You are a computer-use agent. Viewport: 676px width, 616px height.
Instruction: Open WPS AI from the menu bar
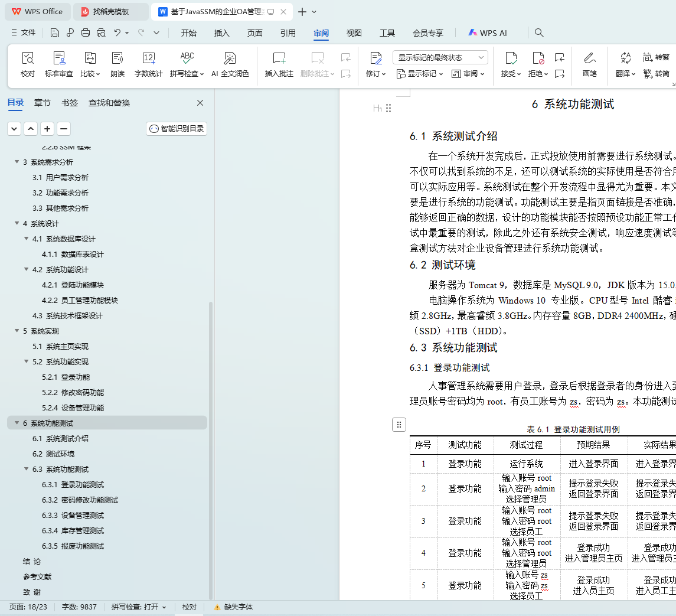pos(488,33)
